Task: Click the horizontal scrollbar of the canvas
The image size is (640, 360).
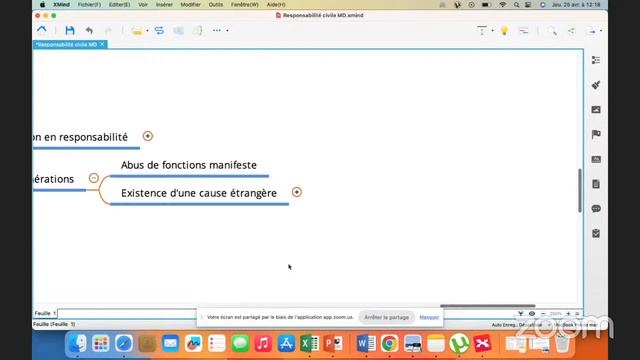Action: [487, 306]
